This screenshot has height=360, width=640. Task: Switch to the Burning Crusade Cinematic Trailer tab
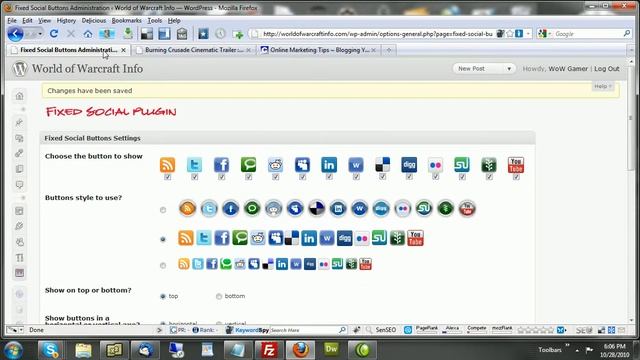(x=194, y=50)
